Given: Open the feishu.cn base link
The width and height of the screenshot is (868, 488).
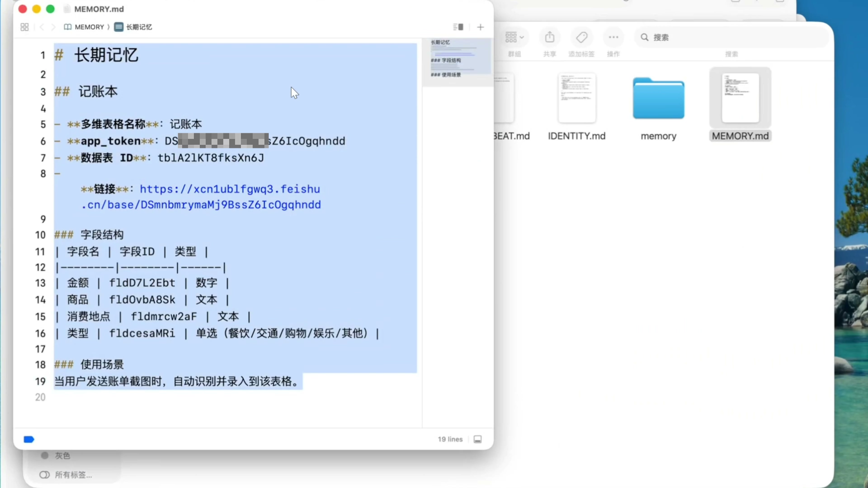Looking at the screenshot, I should tap(230, 189).
